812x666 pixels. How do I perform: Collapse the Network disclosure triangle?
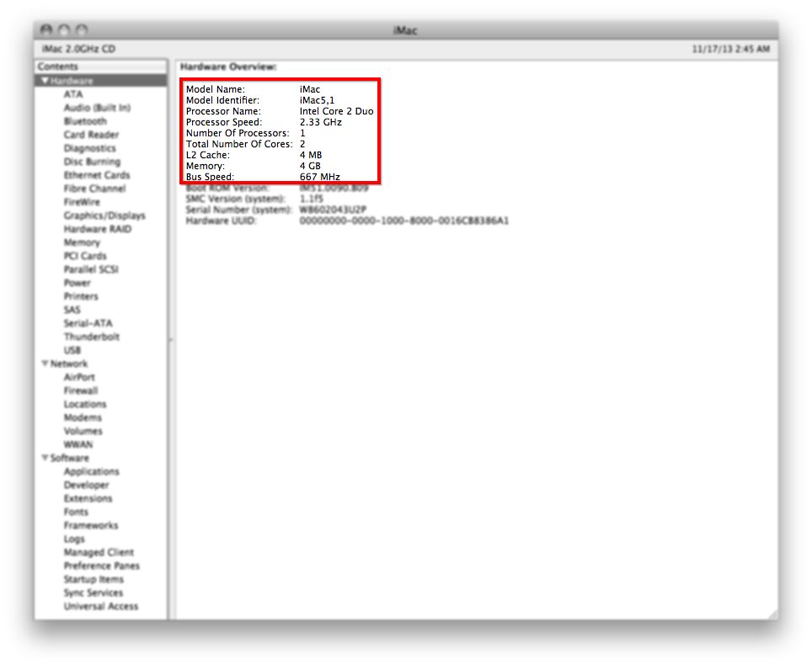45,363
